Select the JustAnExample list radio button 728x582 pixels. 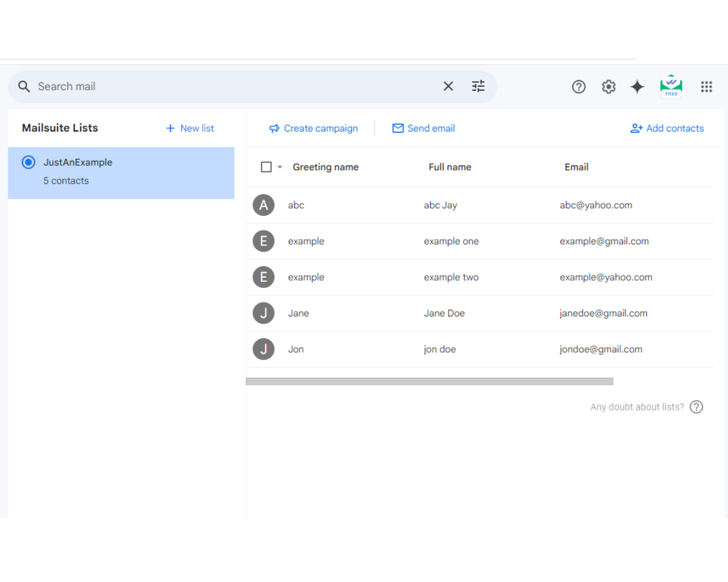(28, 162)
